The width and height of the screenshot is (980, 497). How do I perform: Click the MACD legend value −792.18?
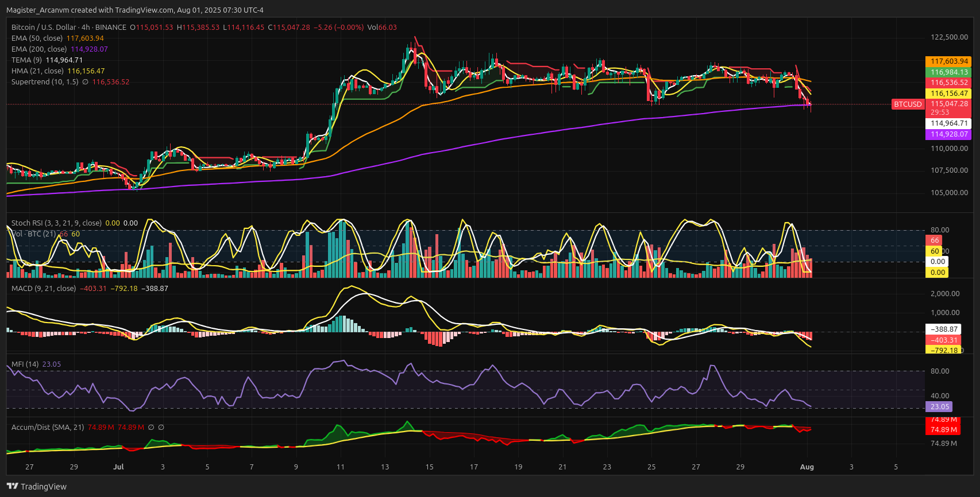point(125,288)
